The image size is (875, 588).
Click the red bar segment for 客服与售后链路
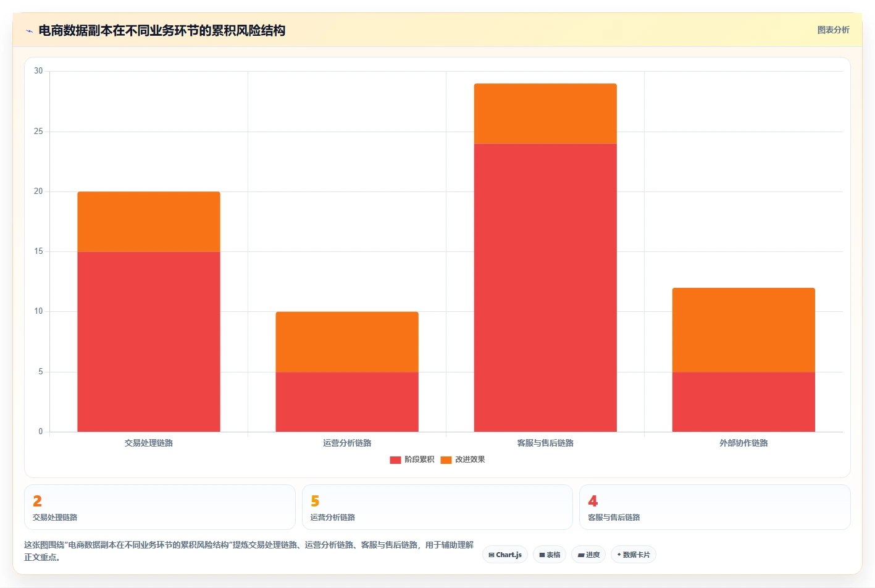click(545, 288)
